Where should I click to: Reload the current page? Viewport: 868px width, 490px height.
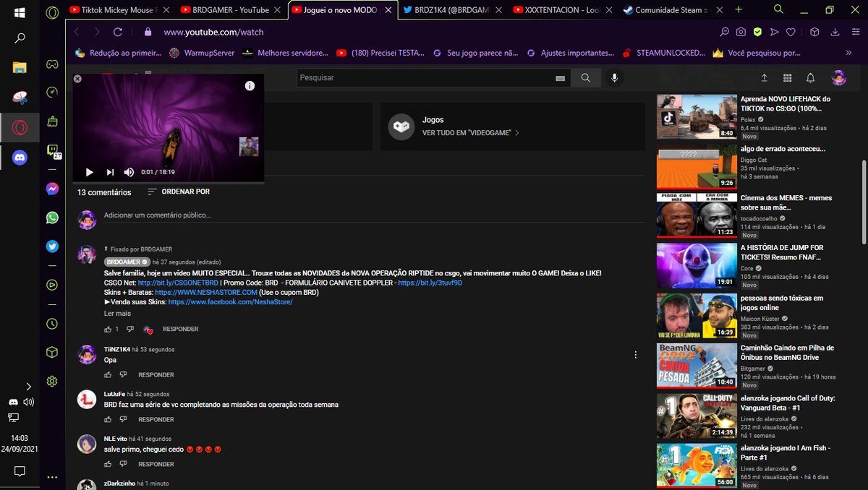118,33
